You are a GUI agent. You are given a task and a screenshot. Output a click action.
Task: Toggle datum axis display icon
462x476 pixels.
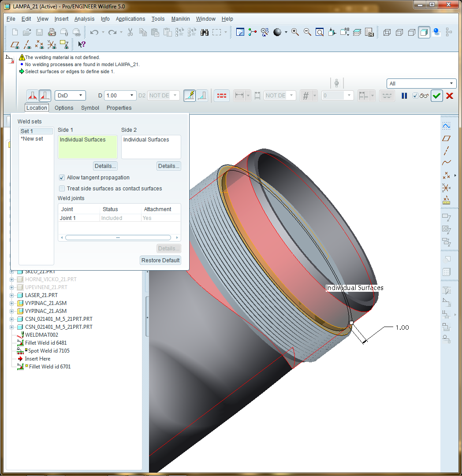[x=28, y=45]
